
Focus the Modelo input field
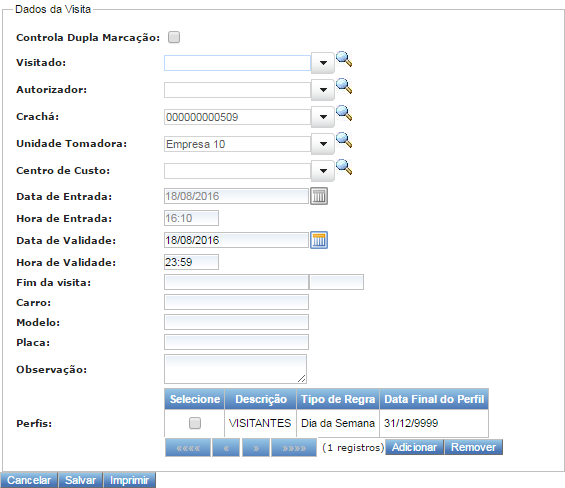click(236, 322)
